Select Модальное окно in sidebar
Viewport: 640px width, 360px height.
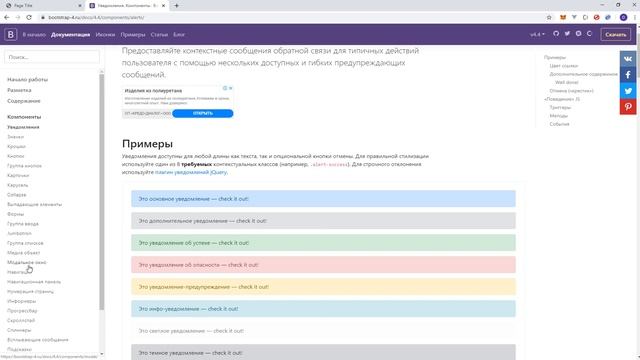coord(27,262)
